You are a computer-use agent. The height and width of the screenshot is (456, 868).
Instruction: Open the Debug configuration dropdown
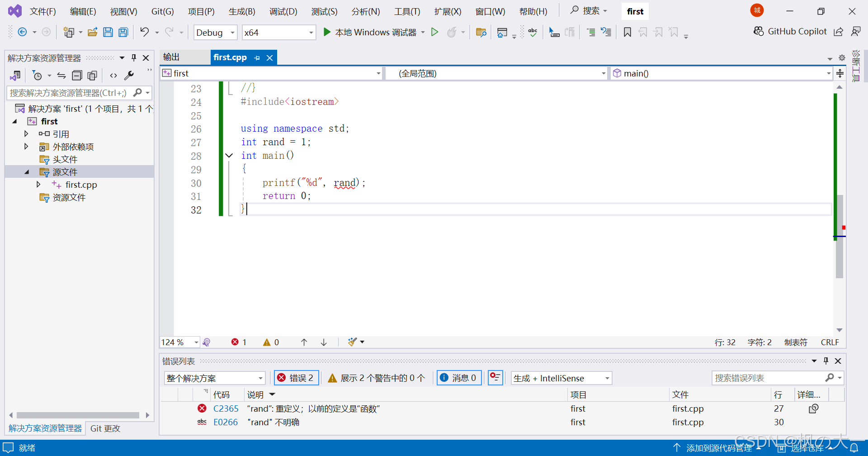click(216, 33)
